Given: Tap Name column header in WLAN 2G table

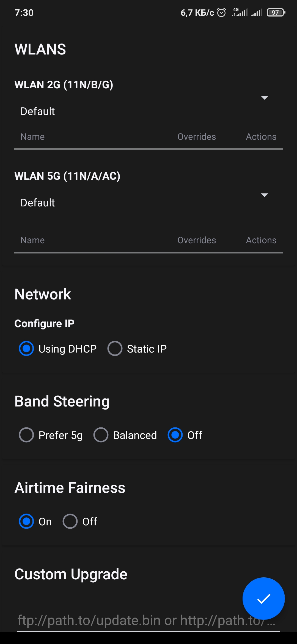Looking at the screenshot, I should (32, 137).
